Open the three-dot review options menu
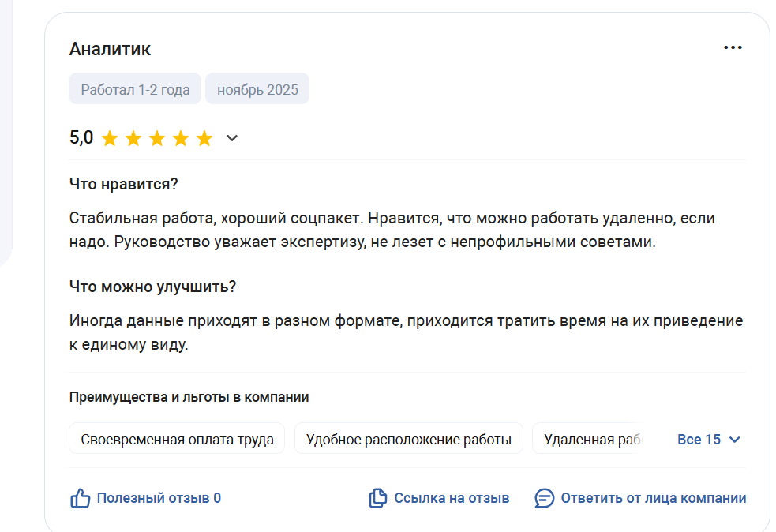Screen dimensions: 776x532 point(733,48)
